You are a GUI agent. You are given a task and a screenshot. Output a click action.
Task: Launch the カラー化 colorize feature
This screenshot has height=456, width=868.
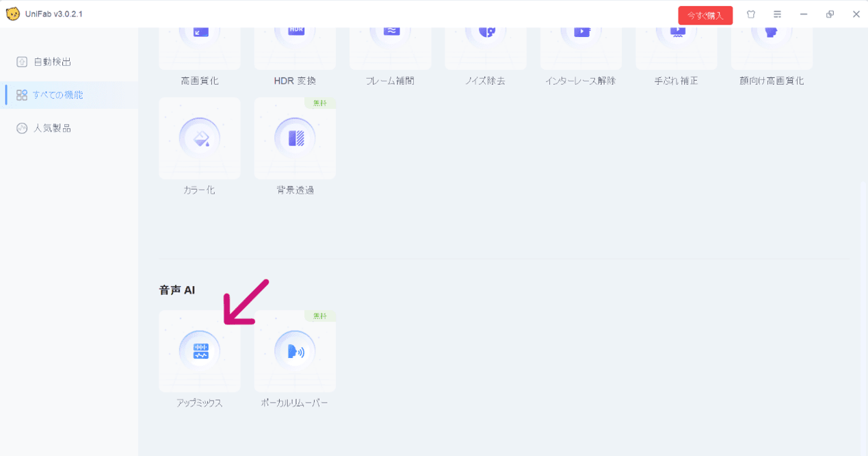(x=200, y=139)
